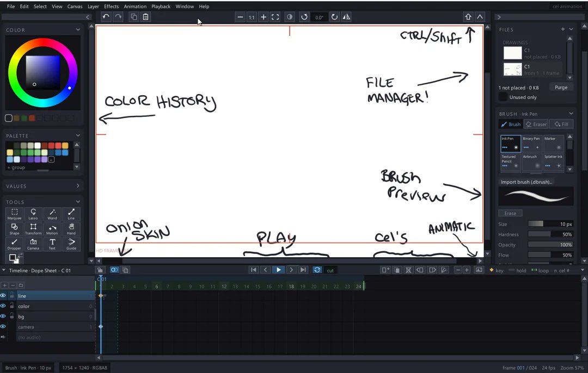Select the Line tool
This screenshot has width=588, height=373.
click(x=71, y=214)
